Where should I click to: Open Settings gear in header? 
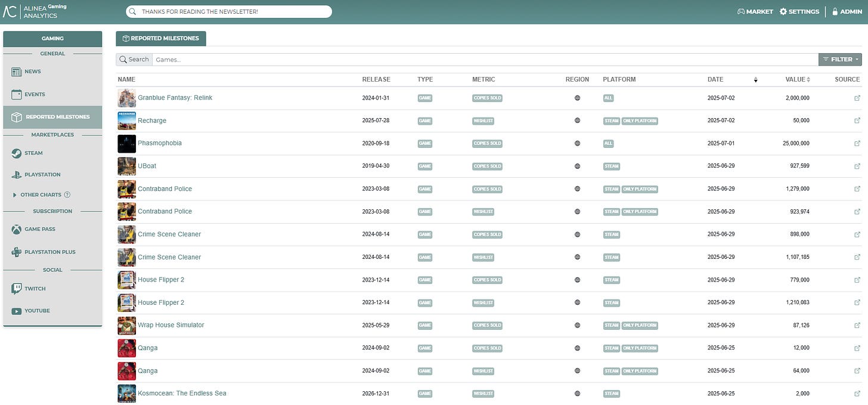click(x=783, y=11)
